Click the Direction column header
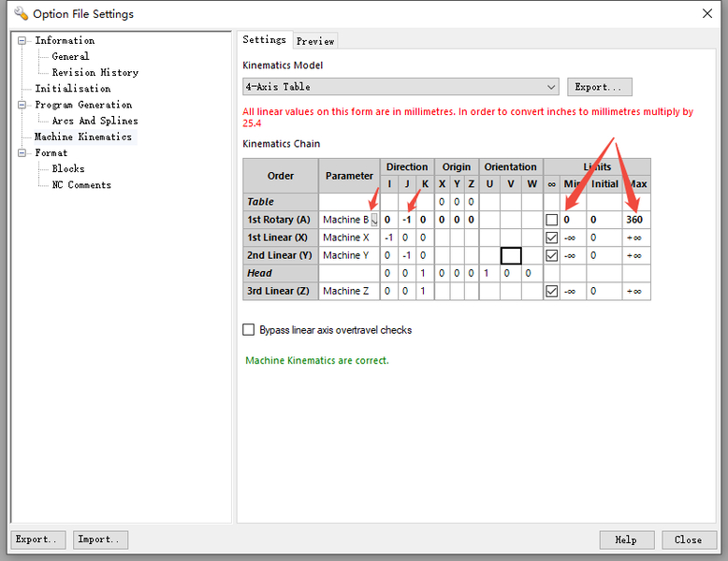The image size is (728, 561). [407, 167]
